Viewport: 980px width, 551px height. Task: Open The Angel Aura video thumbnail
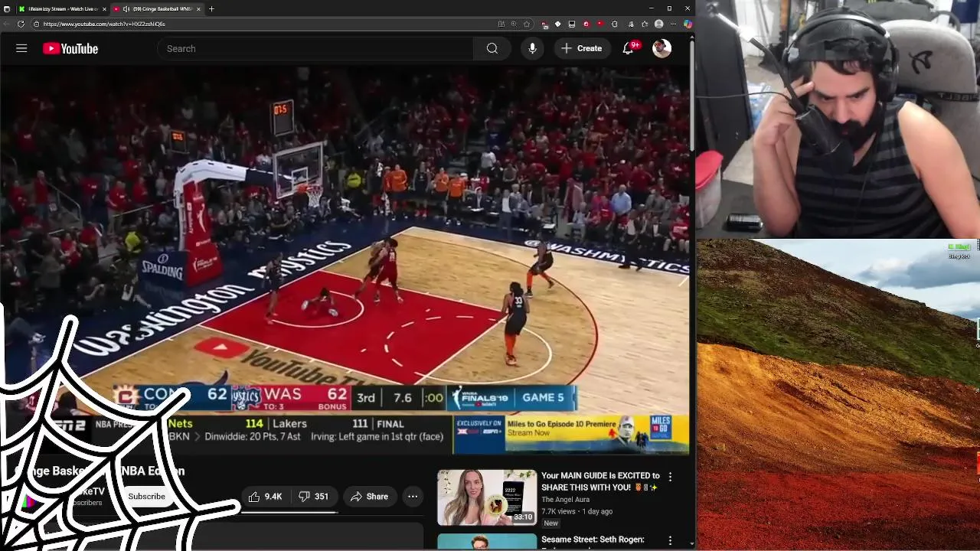(487, 497)
